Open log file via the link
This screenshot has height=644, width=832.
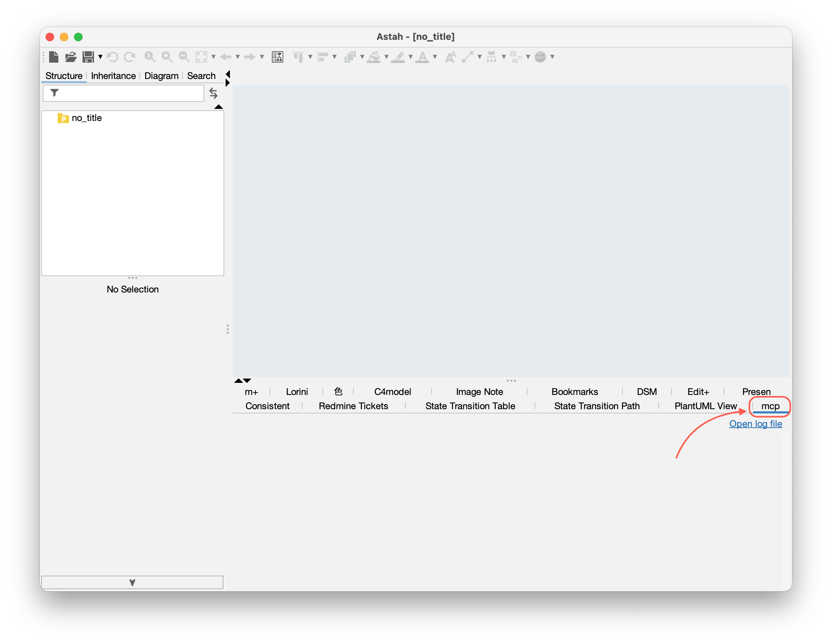755,423
